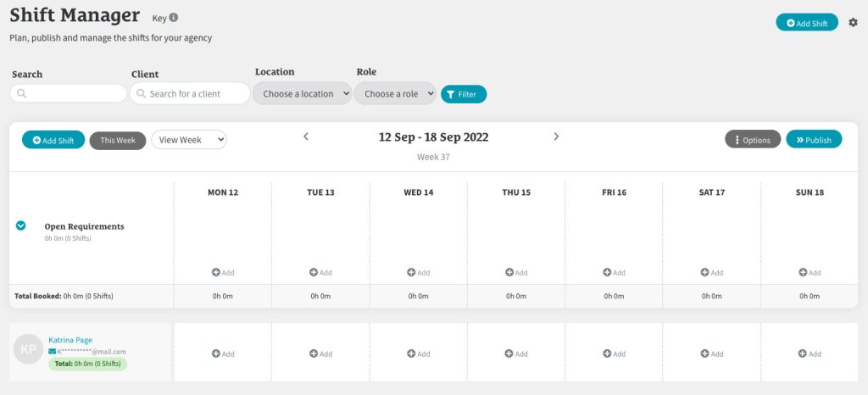This screenshot has height=395, width=868.
Task: Click Katrina Page's email icon
Action: click(52, 351)
